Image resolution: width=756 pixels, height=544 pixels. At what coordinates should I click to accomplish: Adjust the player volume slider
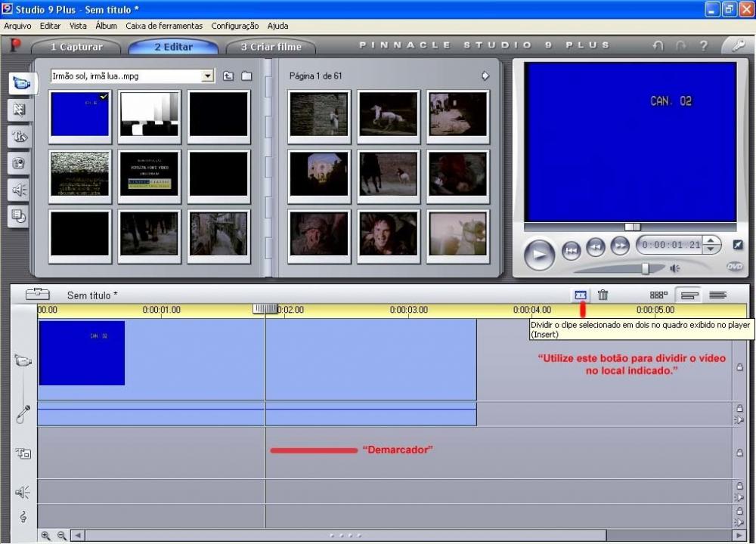645,268
